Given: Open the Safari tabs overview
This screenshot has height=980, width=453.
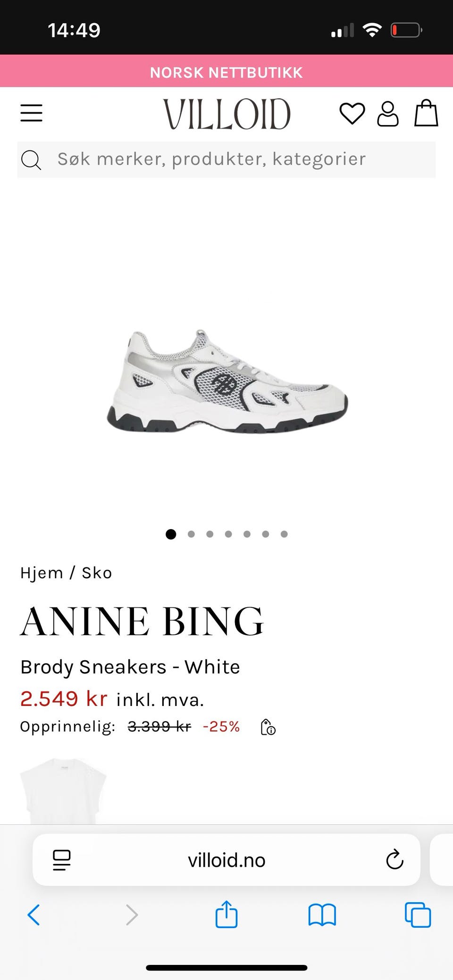Looking at the screenshot, I should coord(418,915).
